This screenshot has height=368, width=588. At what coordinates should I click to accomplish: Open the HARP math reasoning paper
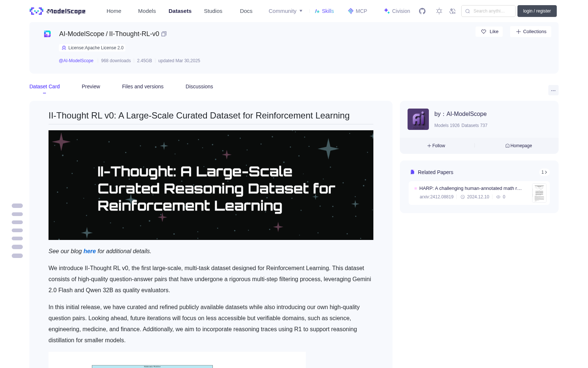coord(470,188)
